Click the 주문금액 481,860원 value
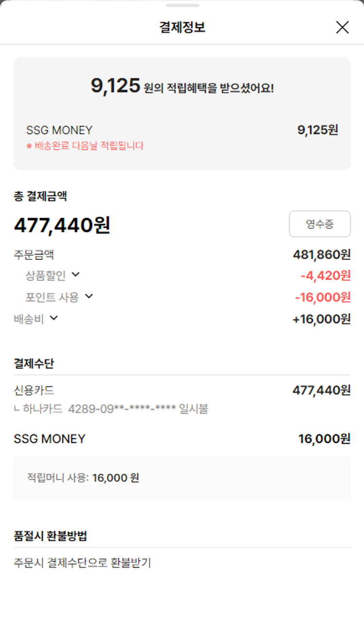Screen dimensions: 364x621 pos(321,254)
